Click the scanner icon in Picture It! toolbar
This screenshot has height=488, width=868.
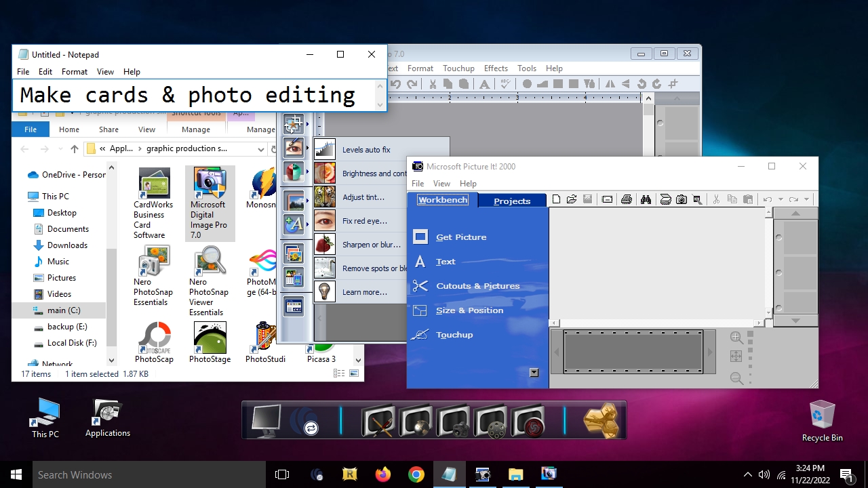[x=665, y=199]
